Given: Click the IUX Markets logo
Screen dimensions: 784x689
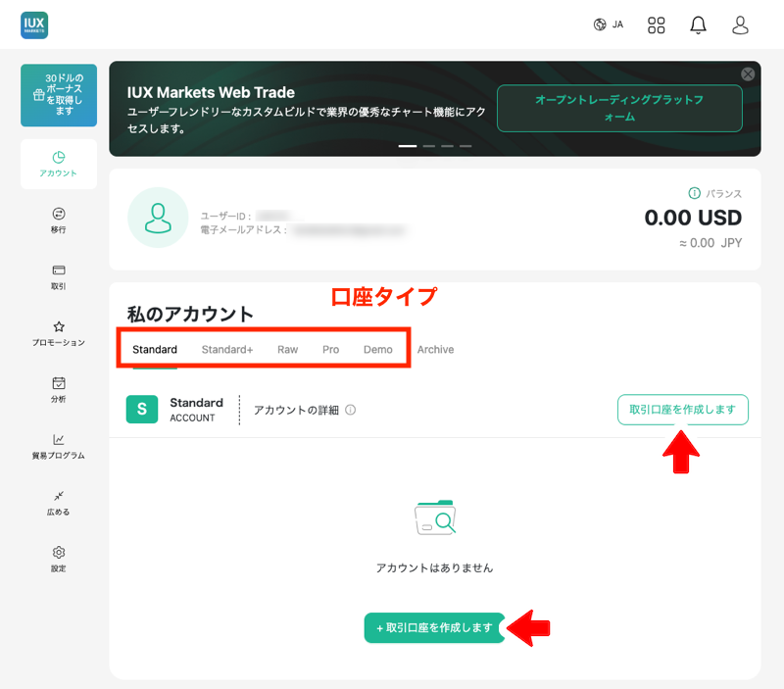Looking at the screenshot, I should (x=34, y=25).
